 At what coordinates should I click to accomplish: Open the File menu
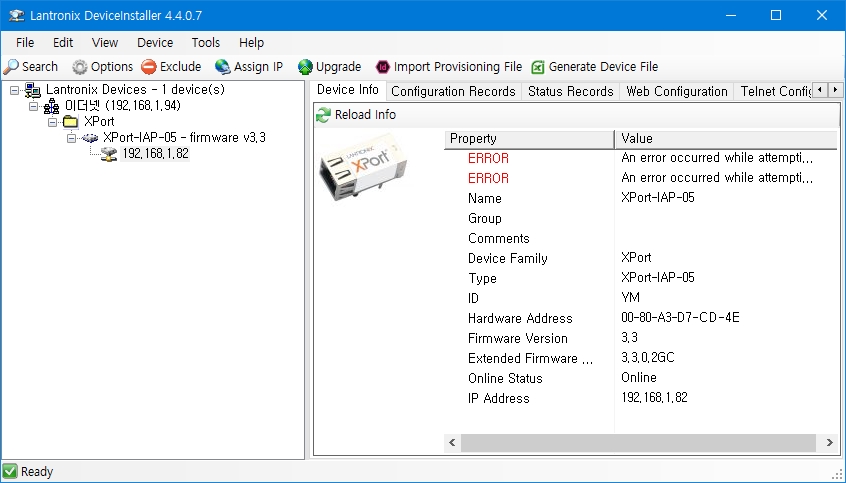25,43
